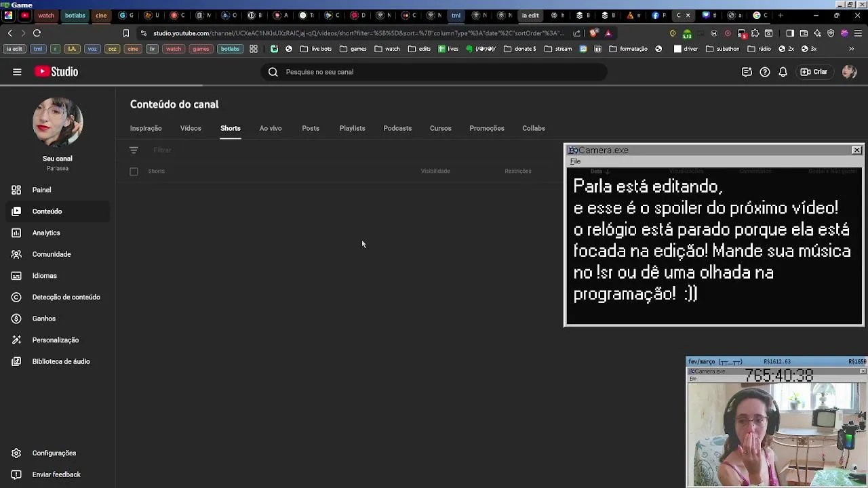Open the bookmarks grid apps icon

point(254,49)
